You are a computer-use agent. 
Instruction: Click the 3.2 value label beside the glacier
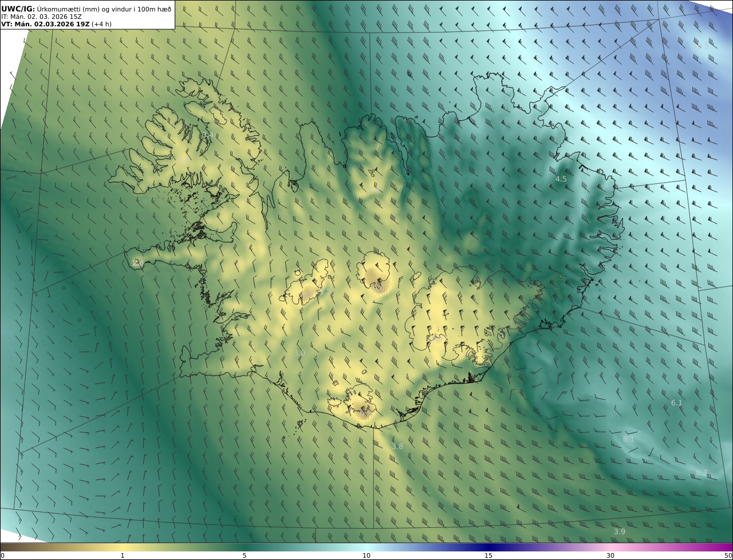[324, 291]
